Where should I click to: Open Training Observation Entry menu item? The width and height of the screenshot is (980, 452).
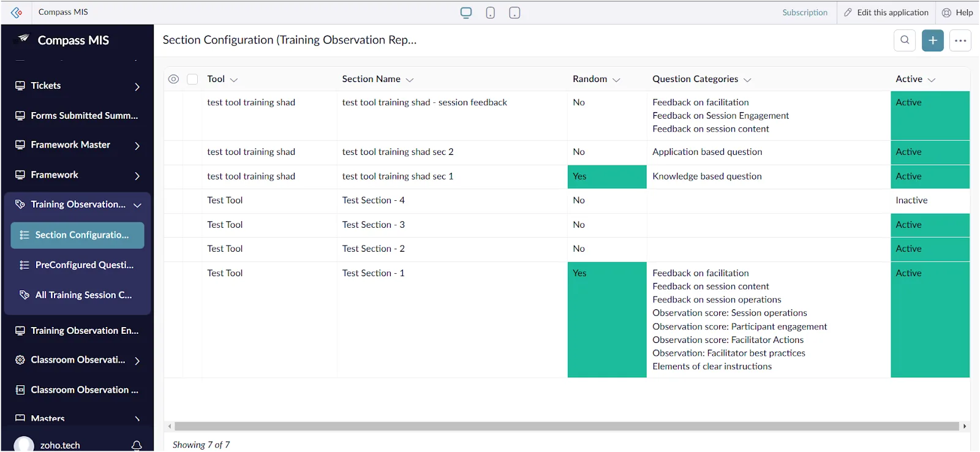77,331
